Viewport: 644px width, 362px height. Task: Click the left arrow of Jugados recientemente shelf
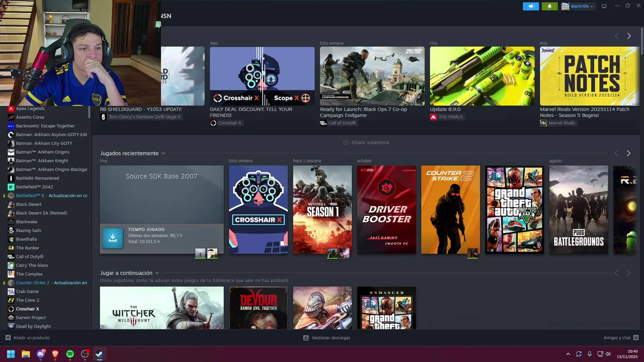(x=616, y=153)
